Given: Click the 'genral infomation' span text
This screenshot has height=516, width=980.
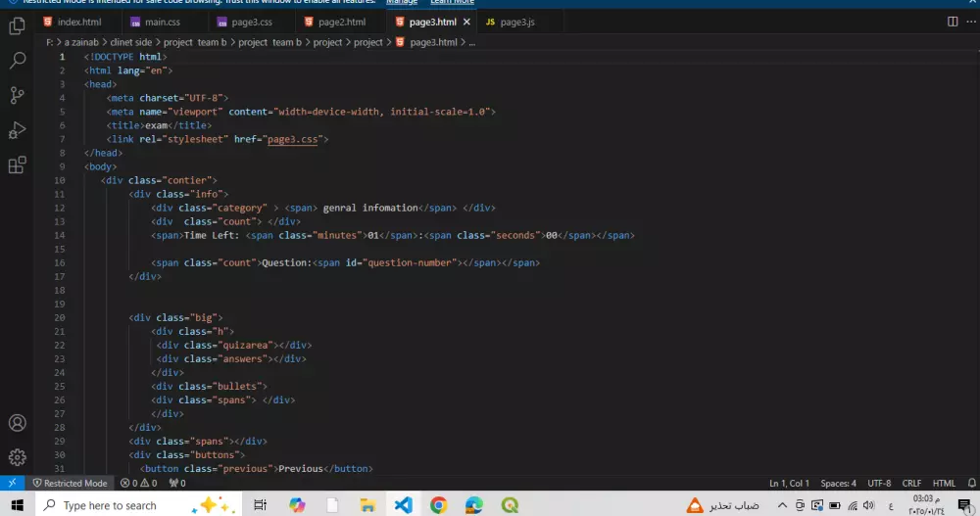Looking at the screenshot, I should (x=370, y=208).
